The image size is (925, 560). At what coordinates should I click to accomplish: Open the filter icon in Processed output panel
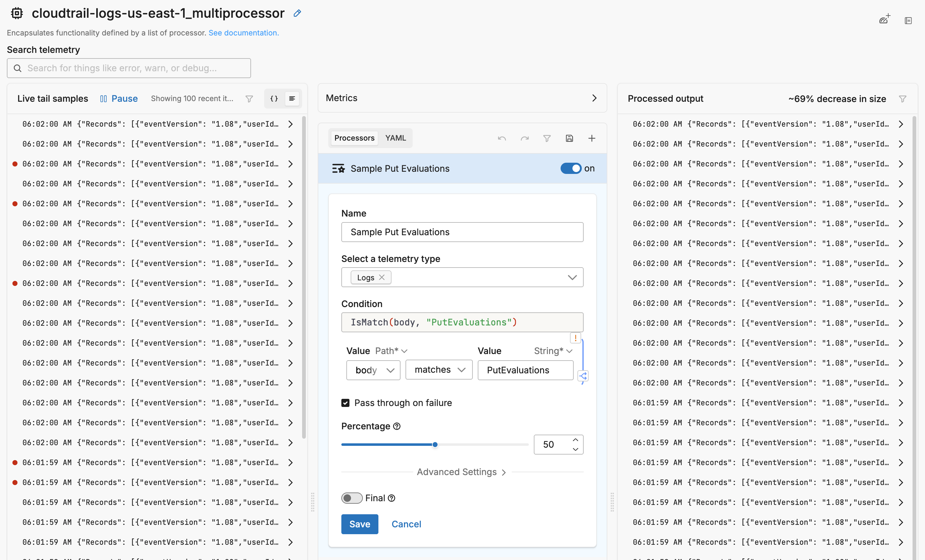[903, 99]
